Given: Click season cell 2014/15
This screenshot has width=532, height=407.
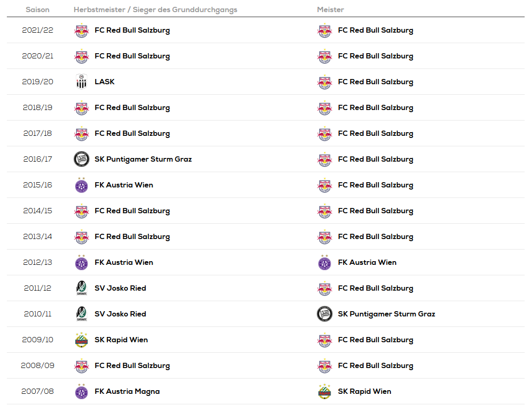Looking at the screenshot, I should [x=38, y=211].
